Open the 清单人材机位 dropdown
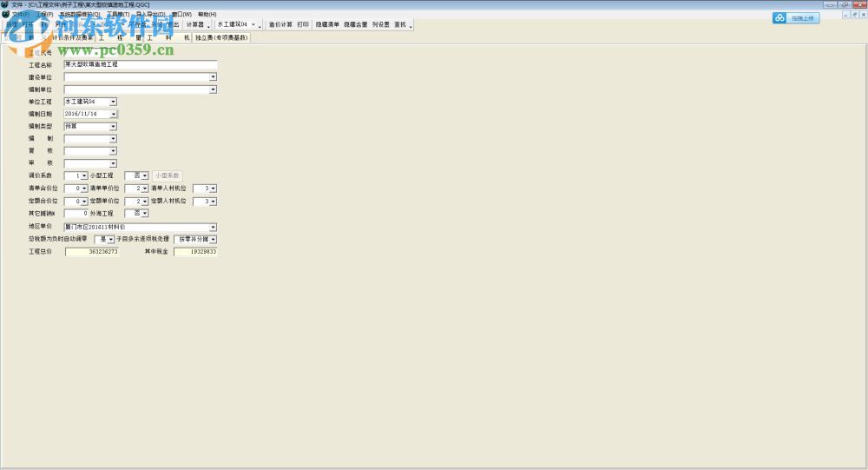 214,189
